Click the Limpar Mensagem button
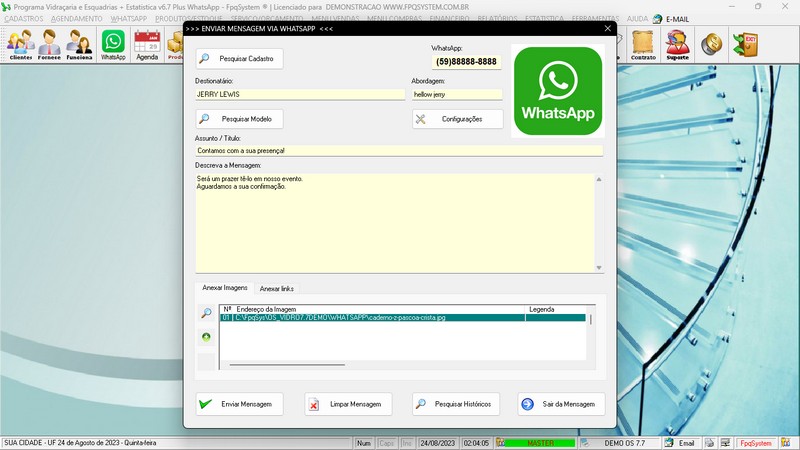This screenshot has width=800, height=450. [x=348, y=404]
